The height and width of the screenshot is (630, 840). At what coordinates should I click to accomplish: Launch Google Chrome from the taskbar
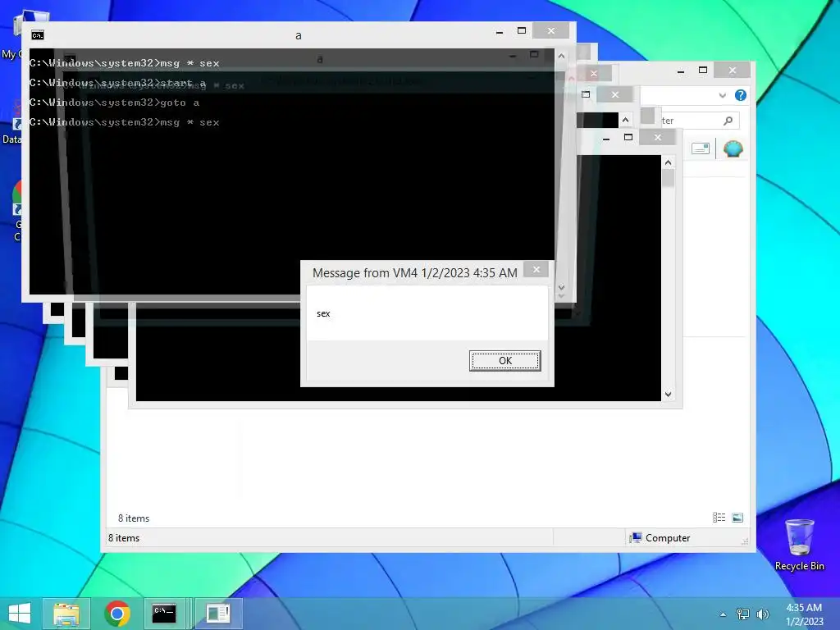117,614
